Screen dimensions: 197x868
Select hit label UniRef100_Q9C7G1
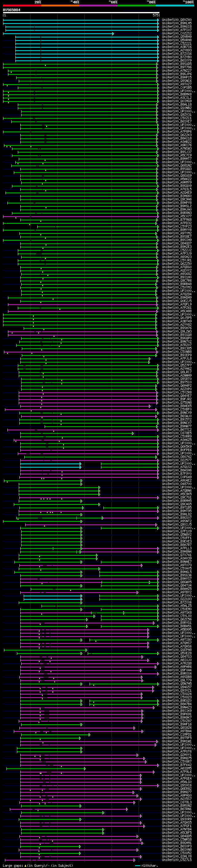pos(177,498)
